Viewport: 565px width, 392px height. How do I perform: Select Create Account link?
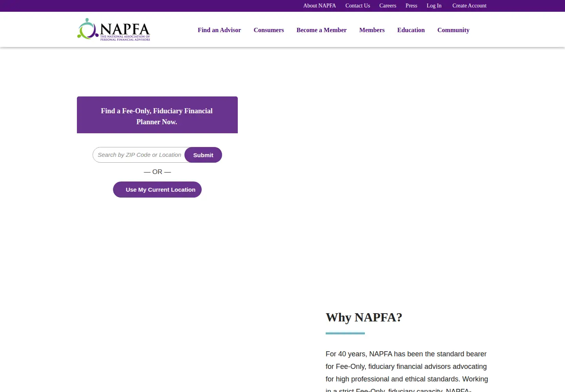[x=469, y=5]
